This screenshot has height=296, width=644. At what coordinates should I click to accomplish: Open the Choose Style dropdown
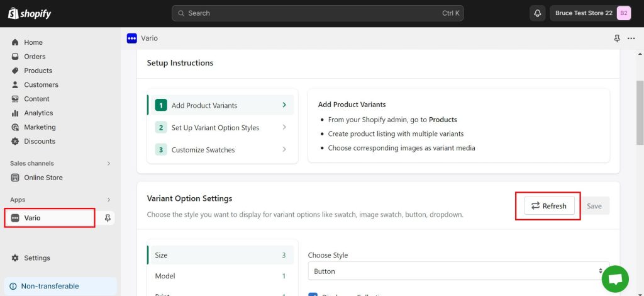click(x=458, y=271)
